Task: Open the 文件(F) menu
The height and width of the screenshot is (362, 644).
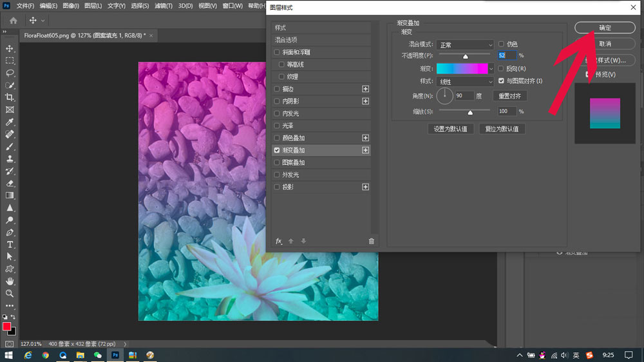Action: 25,6
